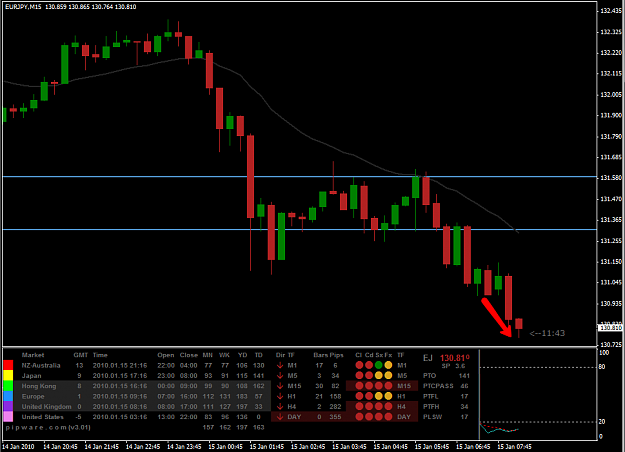625x452 pixels.
Task: Click the M5 down direction arrow
Action: [x=280, y=375]
